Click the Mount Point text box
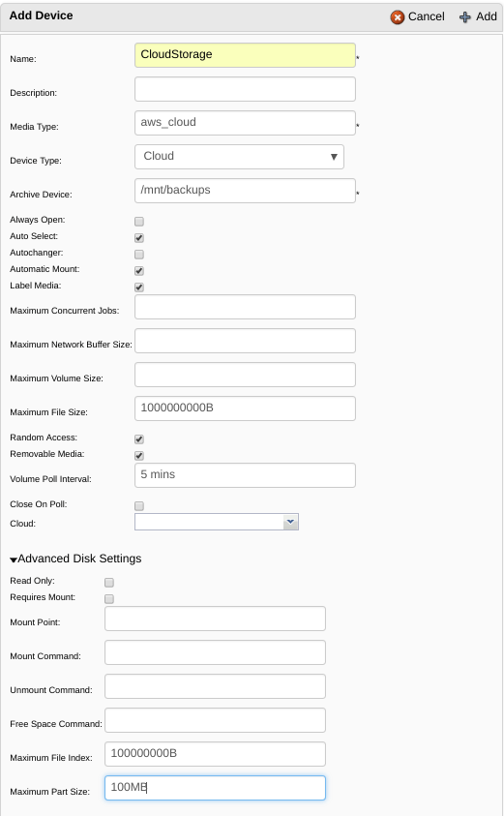 coord(216,619)
